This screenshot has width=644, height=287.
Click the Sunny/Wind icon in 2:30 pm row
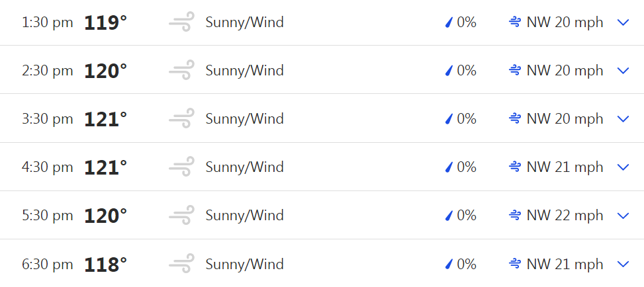point(181,71)
